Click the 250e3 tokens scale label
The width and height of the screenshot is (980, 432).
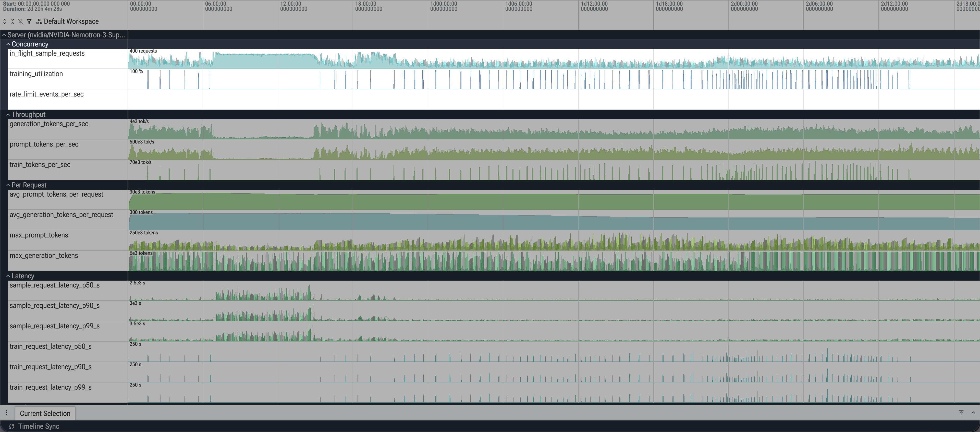(x=143, y=233)
